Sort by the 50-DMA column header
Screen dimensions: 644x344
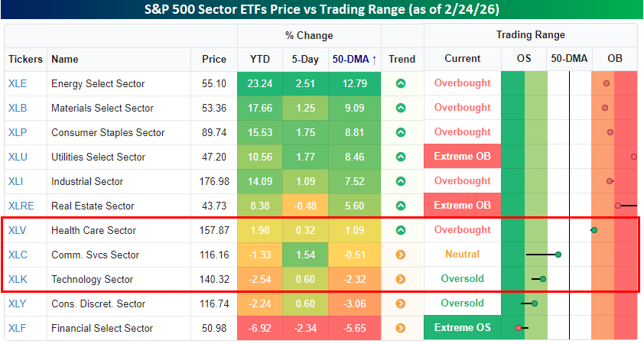point(353,59)
